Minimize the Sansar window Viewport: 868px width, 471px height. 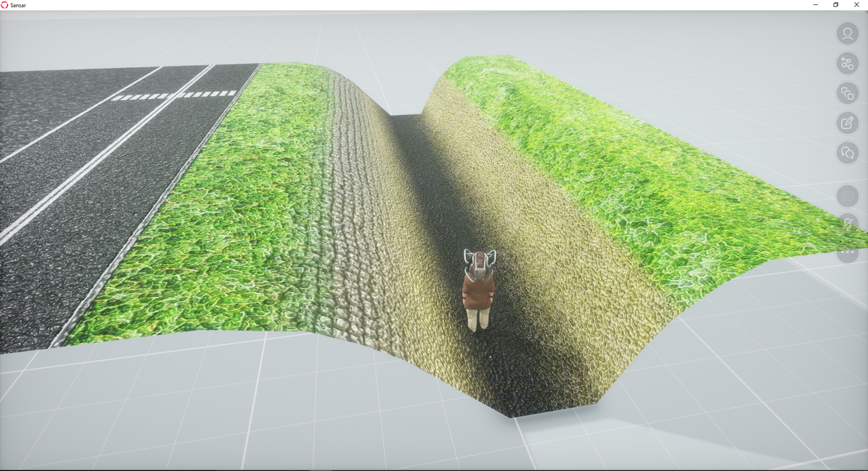point(815,5)
